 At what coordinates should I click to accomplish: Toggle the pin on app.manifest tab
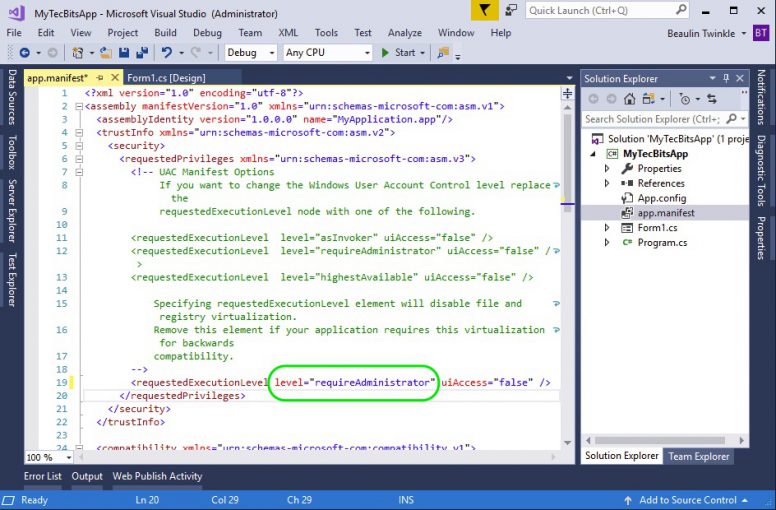(x=100, y=78)
